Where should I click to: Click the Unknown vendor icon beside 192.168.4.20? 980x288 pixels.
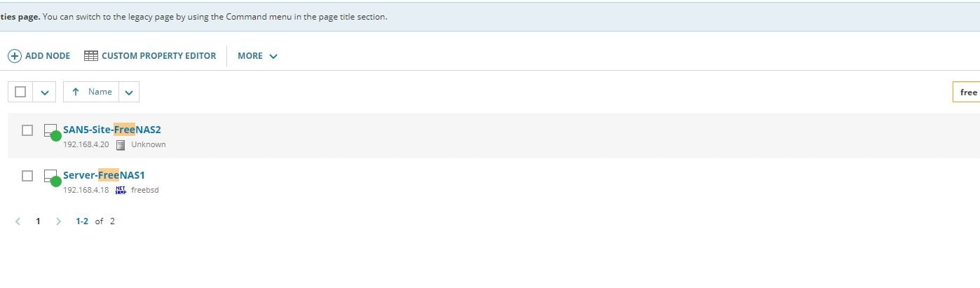point(121,145)
